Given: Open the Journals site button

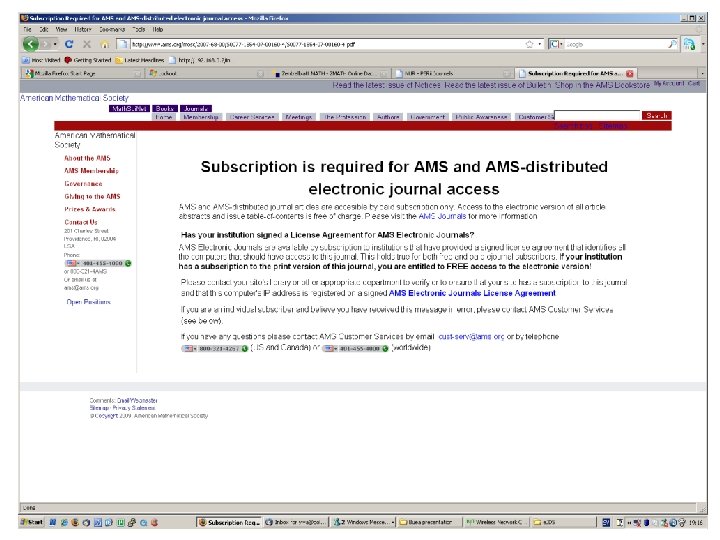Looking at the screenshot, I should click(196, 108).
